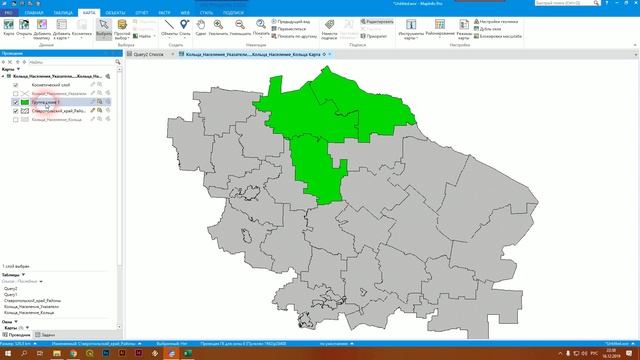Click the explorer Найти search field
Screen dimensions: 640x360
click(x=71, y=62)
